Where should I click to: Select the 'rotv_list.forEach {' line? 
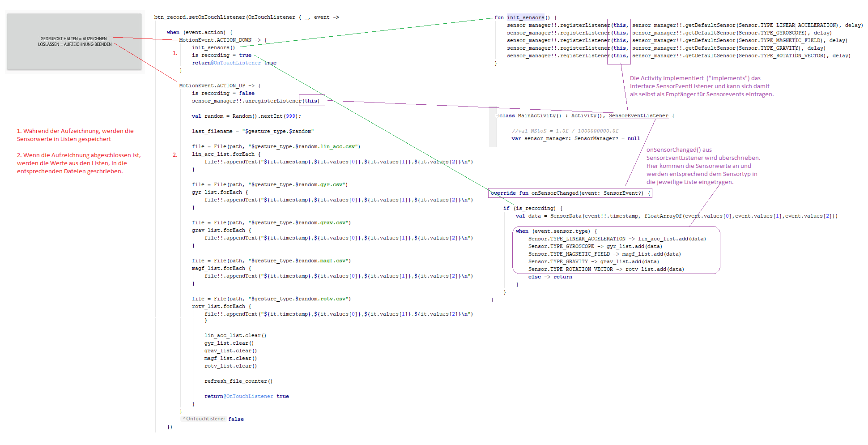221,307
